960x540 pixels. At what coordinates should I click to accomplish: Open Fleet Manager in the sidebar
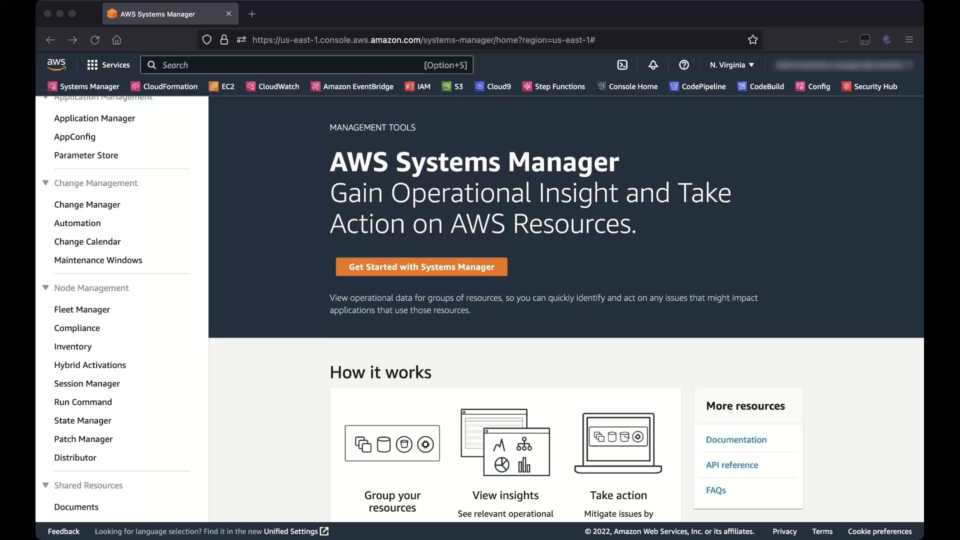point(82,309)
